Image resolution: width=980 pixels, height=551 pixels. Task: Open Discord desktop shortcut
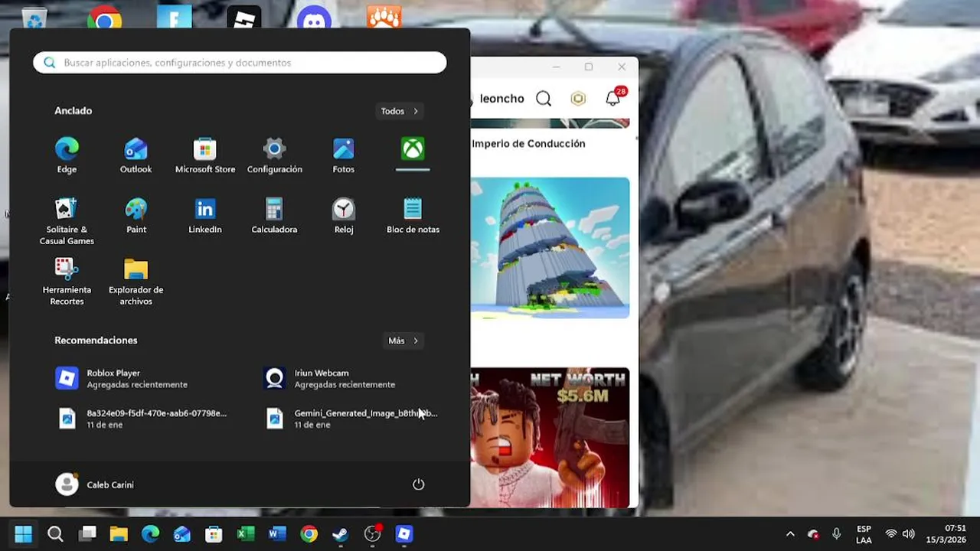(315, 17)
